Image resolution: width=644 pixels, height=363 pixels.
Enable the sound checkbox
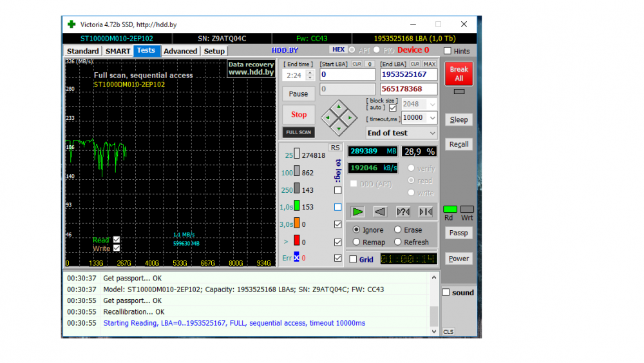446,293
